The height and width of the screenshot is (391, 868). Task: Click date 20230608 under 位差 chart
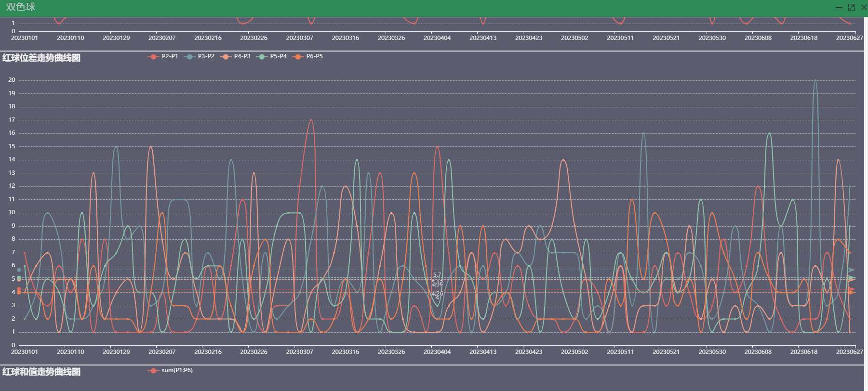(x=758, y=352)
